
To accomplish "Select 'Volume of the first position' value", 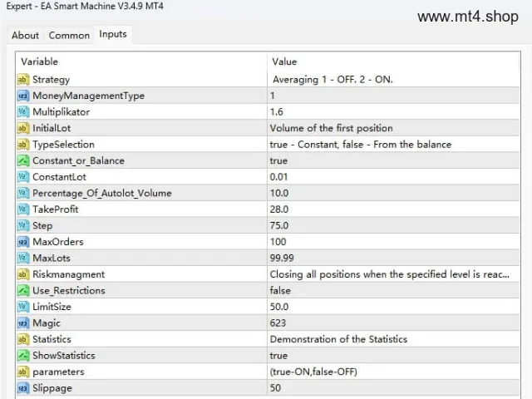I will [331, 128].
